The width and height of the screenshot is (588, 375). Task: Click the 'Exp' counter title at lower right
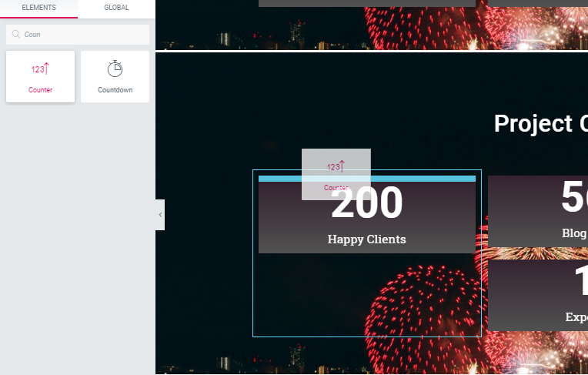click(x=576, y=317)
